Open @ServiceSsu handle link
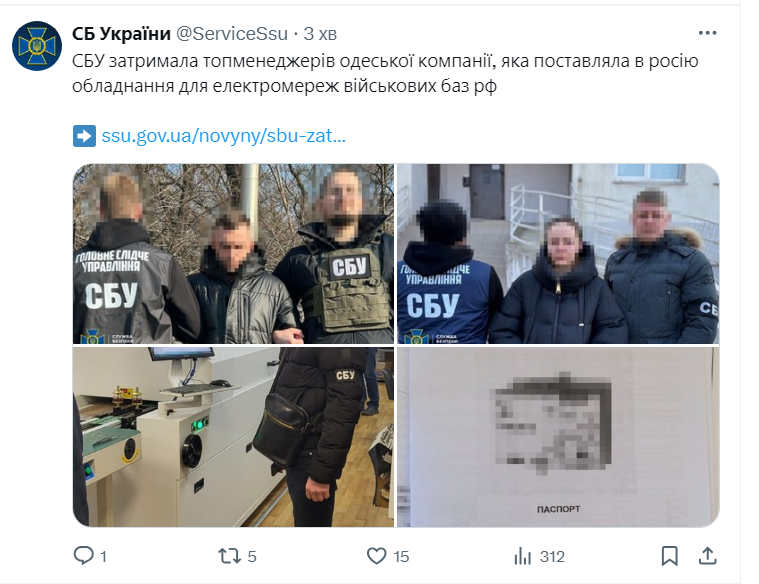Screen dimensions: 759x584 pyautogui.click(x=231, y=33)
